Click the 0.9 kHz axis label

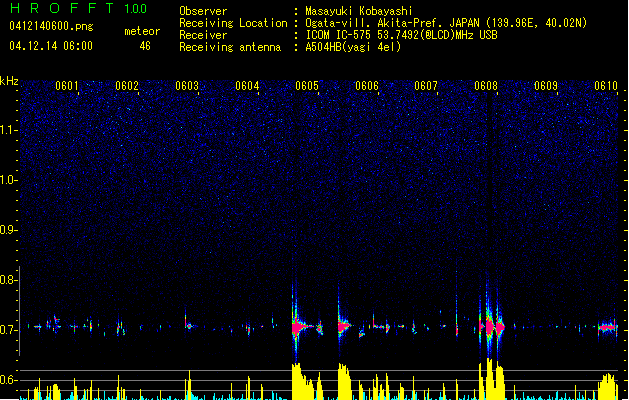coord(8,230)
